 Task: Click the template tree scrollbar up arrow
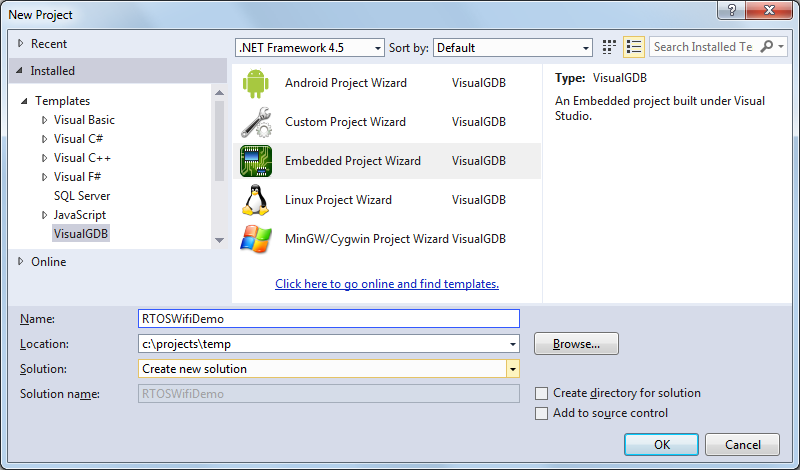(x=219, y=93)
